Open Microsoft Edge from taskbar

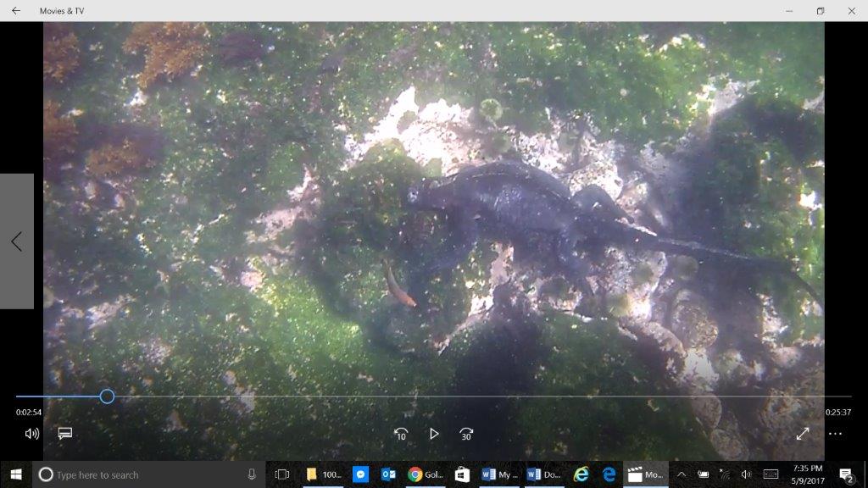[x=609, y=474]
